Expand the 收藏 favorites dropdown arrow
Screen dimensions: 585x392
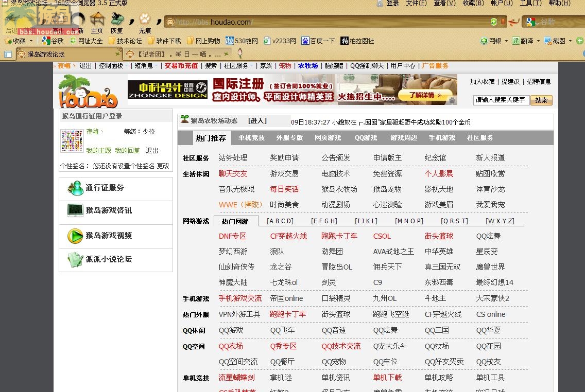pos(31,41)
